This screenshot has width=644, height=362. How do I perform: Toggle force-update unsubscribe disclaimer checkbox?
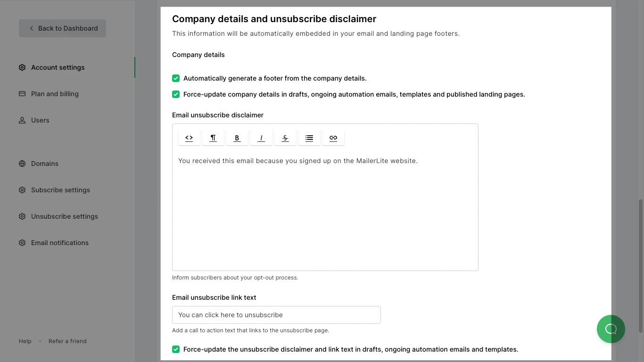click(x=176, y=349)
